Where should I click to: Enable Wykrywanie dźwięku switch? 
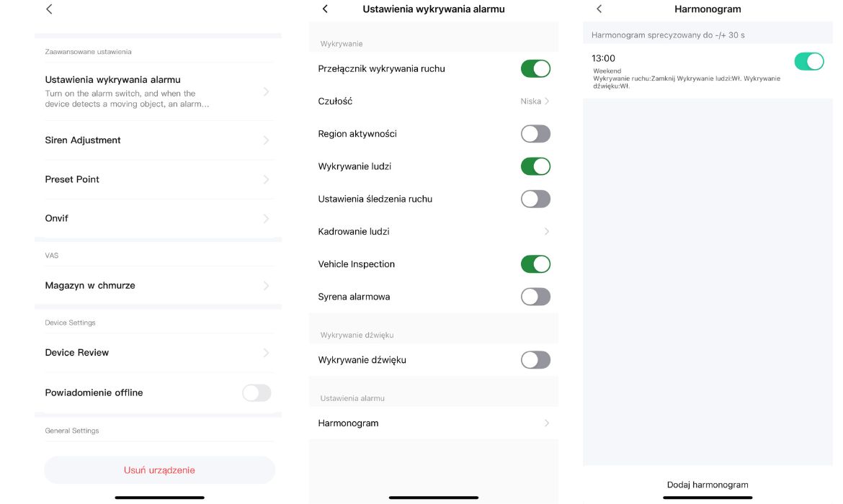click(535, 360)
